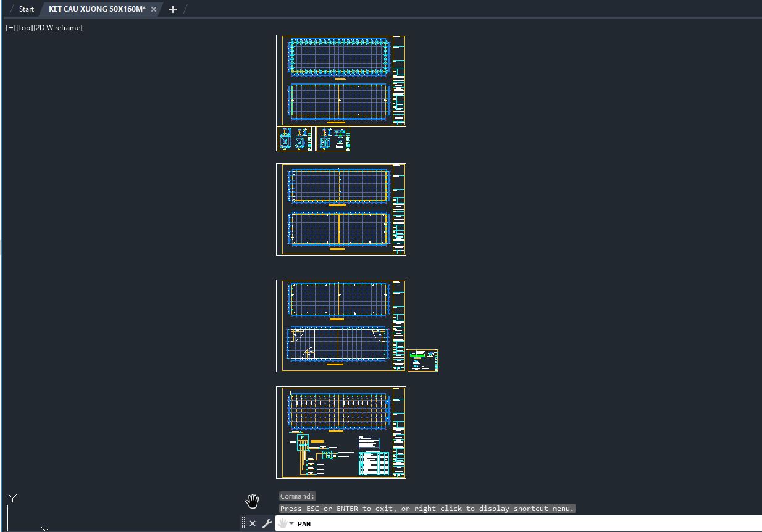Click the right small detail sheet under first sheet

click(333, 139)
